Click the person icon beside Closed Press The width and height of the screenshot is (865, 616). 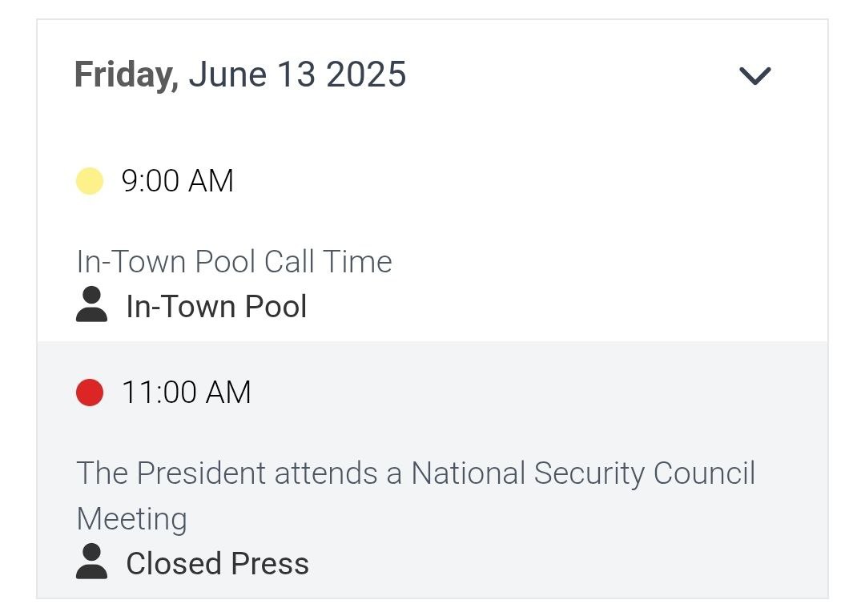(92, 562)
